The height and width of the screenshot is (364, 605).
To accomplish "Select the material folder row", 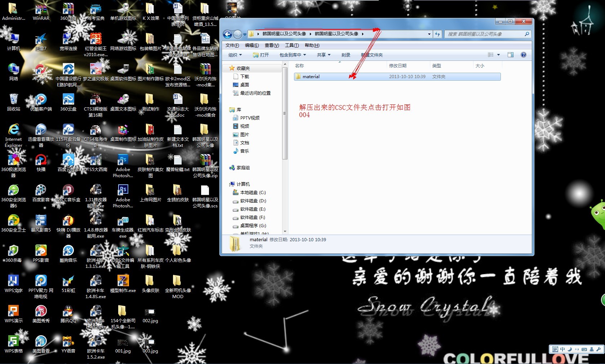I will point(397,77).
